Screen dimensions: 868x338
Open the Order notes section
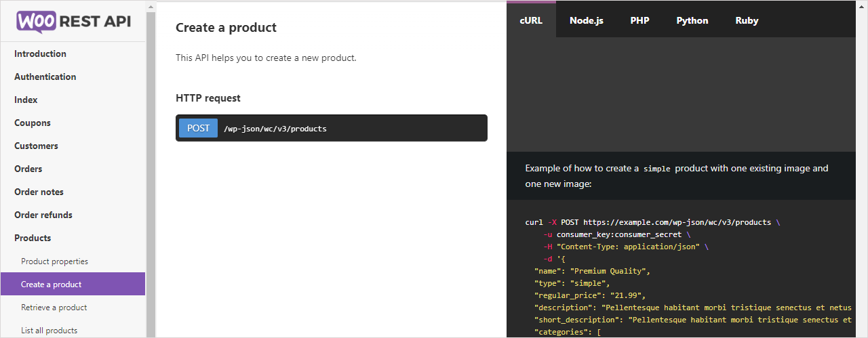pyautogui.click(x=39, y=192)
